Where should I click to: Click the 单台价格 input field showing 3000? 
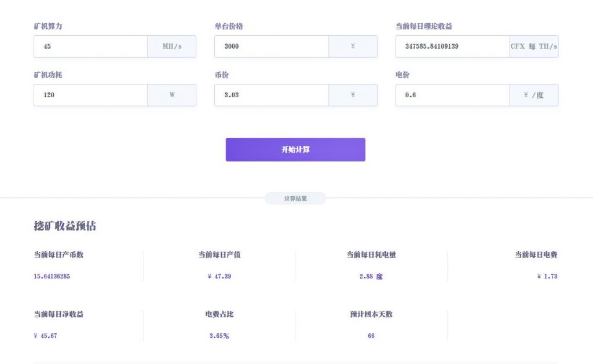[x=272, y=46]
